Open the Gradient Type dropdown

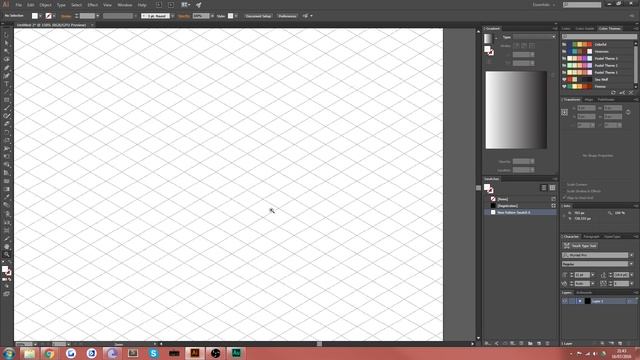[535, 37]
